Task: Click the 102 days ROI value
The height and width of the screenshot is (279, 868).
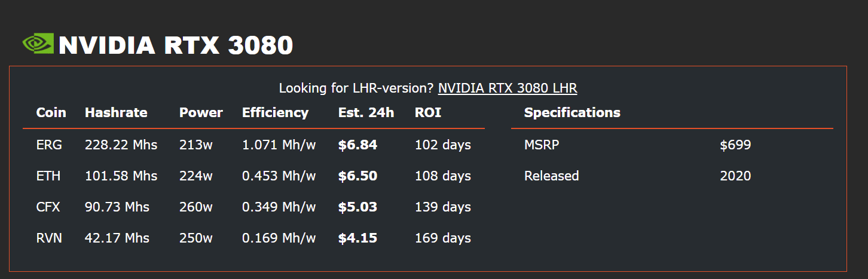Action: (x=443, y=145)
